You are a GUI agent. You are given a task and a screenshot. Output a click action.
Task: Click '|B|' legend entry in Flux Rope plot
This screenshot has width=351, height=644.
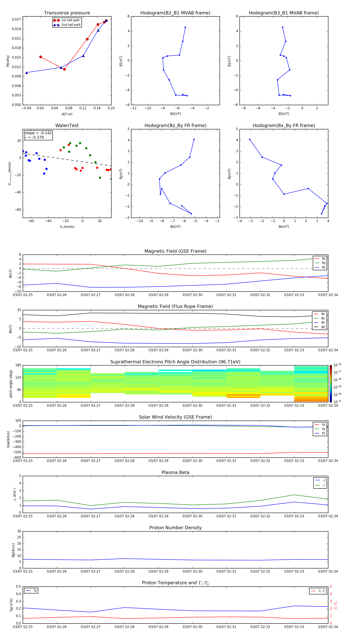[320, 327]
